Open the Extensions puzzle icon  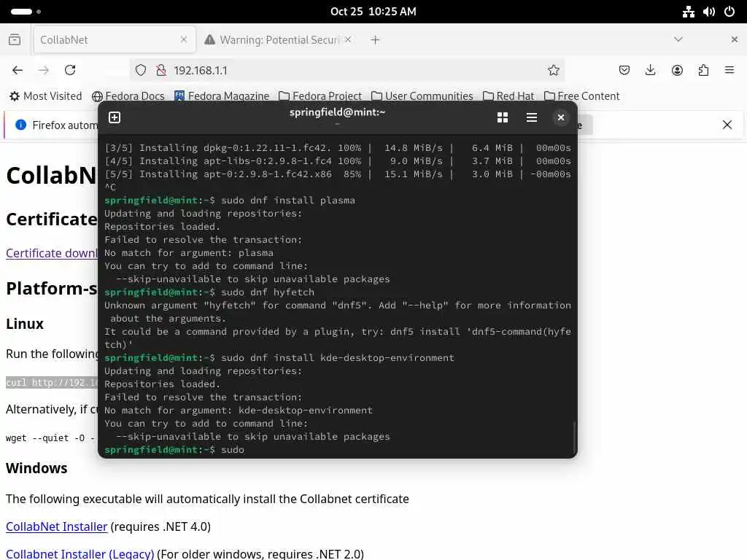coord(703,71)
